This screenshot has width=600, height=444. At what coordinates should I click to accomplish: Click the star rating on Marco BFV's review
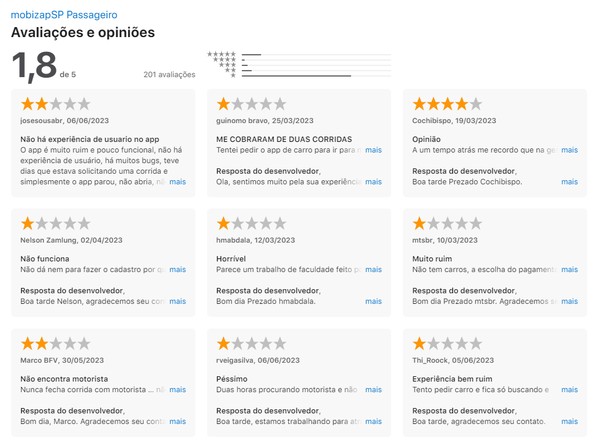pyautogui.click(x=55, y=343)
